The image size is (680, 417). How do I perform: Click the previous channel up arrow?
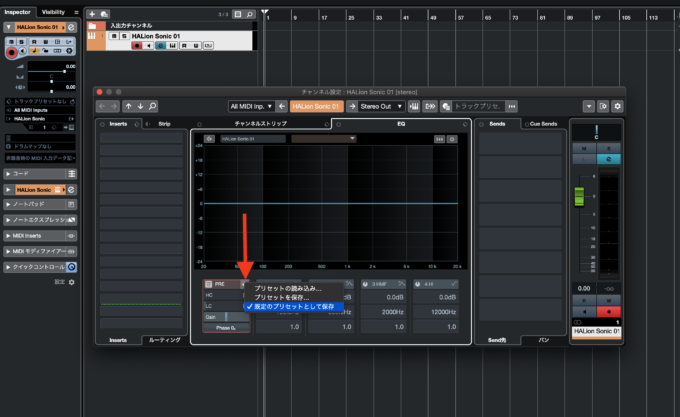tap(128, 106)
